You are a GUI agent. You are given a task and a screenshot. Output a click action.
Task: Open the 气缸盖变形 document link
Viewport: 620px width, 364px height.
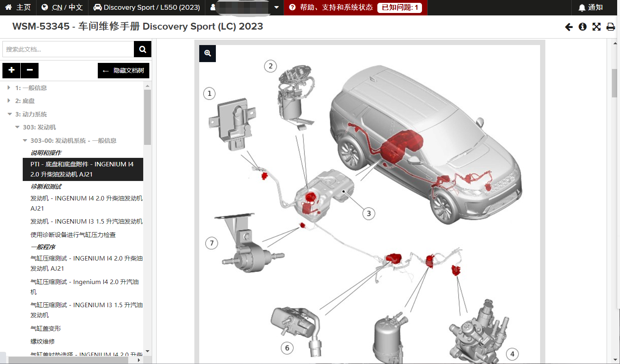45,328
